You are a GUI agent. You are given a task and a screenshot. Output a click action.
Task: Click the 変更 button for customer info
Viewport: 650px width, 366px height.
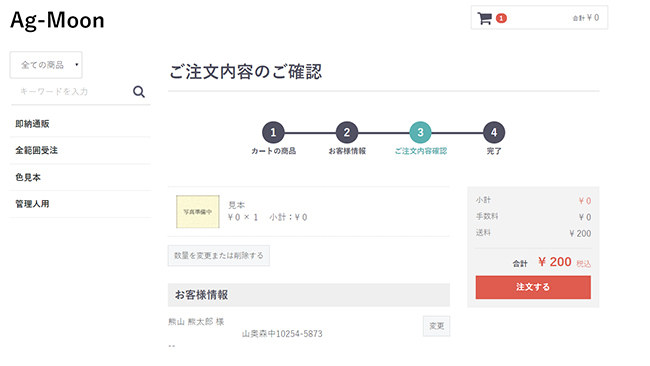point(437,326)
